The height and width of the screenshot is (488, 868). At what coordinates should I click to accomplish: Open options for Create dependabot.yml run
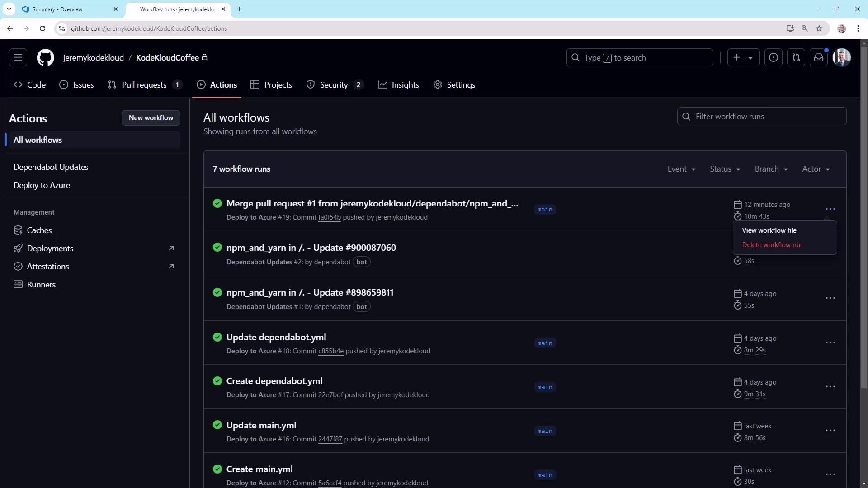[830, 387]
